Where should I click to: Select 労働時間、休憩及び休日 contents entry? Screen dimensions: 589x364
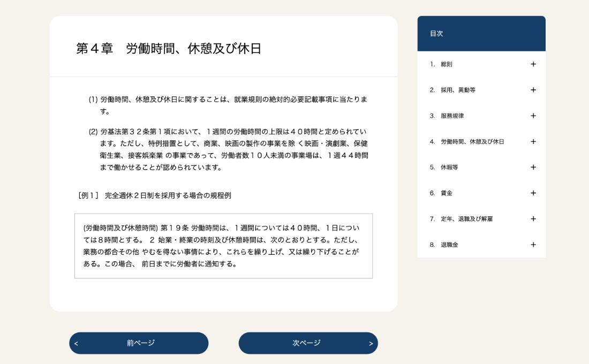472,142
